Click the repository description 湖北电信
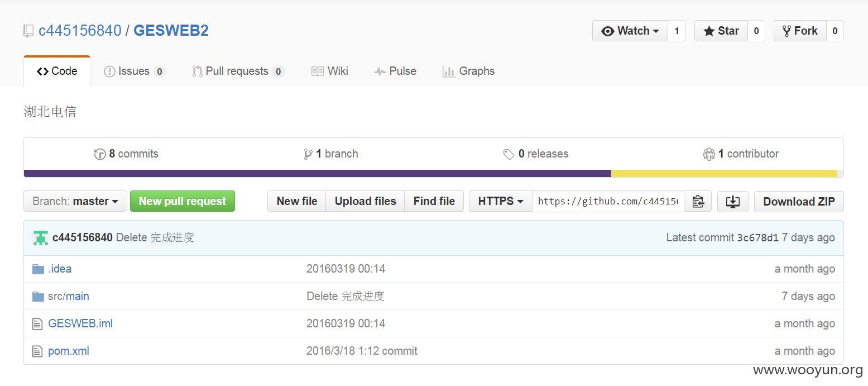 pos(50,112)
